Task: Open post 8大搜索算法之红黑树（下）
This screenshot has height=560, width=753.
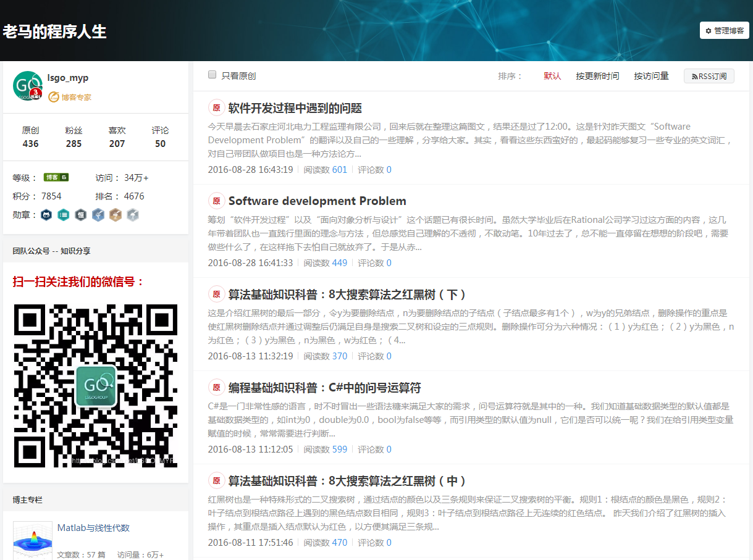Action: click(x=347, y=295)
